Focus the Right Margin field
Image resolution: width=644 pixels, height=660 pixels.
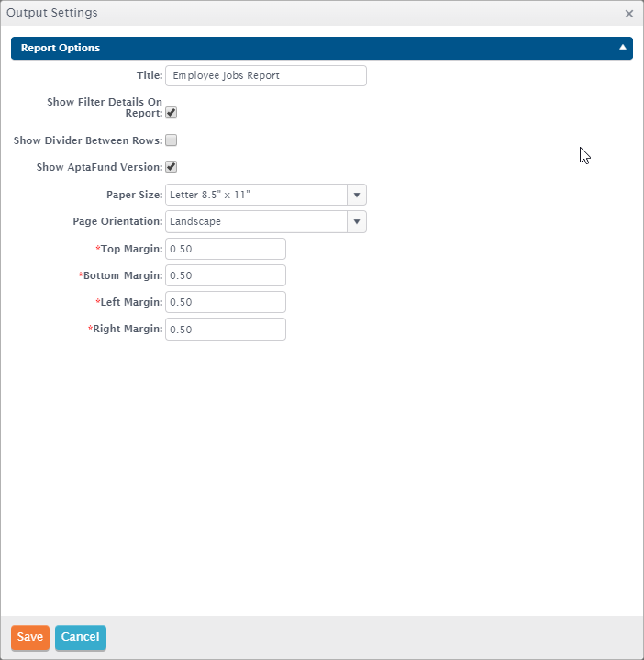click(226, 330)
